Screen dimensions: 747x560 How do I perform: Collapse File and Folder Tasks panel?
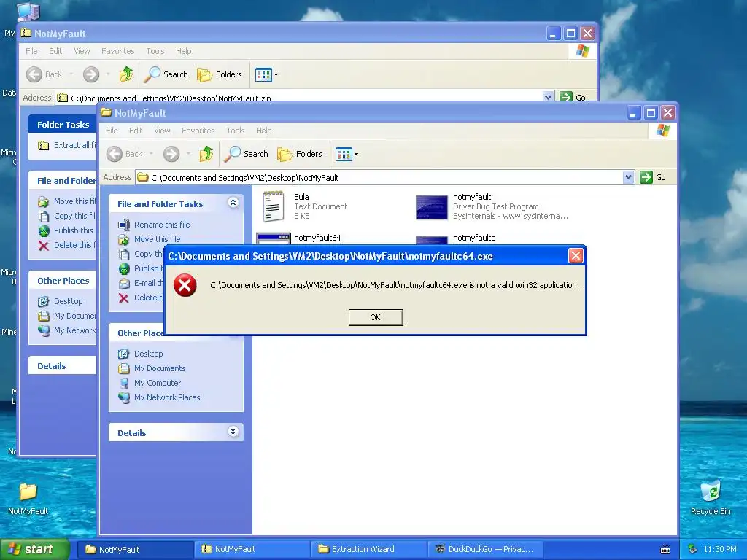[x=233, y=203]
